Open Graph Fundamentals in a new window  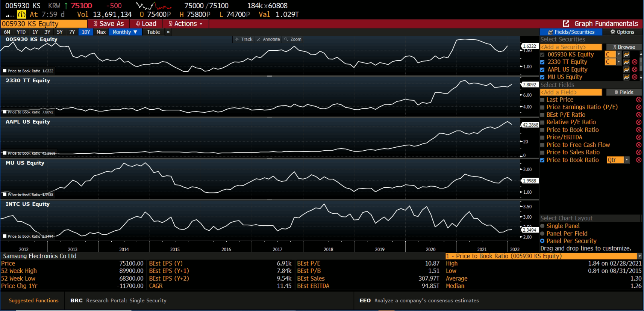(566, 24)
